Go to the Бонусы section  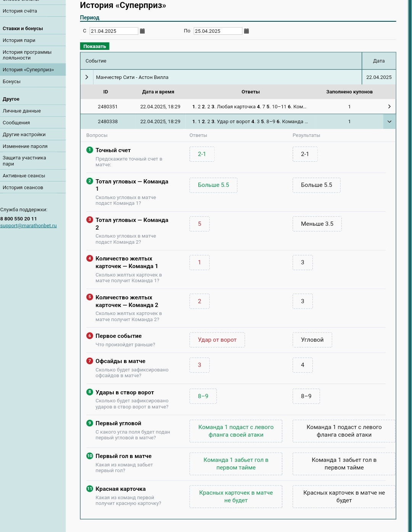click(12, 82)
